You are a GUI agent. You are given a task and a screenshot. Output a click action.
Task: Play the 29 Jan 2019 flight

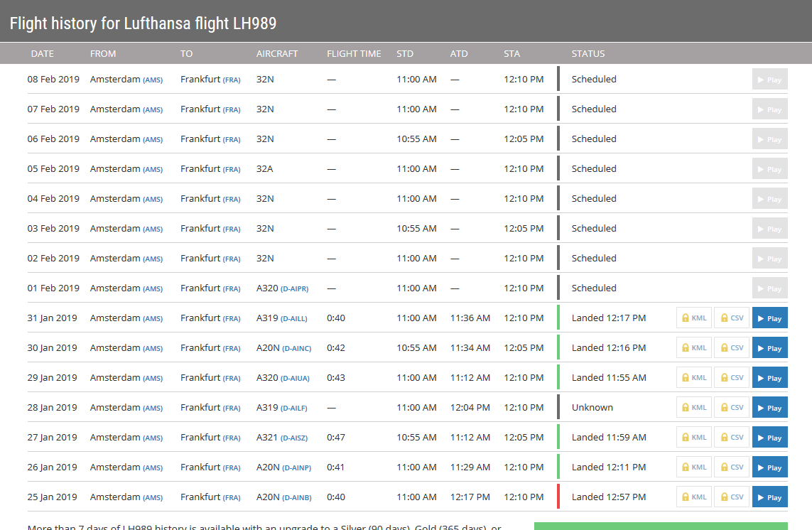coord(769,378)
